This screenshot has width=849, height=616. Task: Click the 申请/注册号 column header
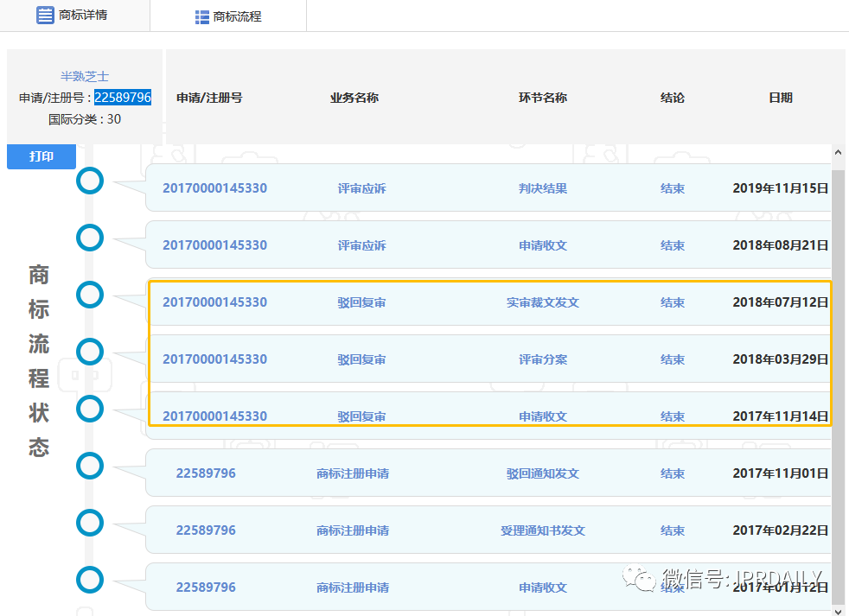tap(209, 98)
